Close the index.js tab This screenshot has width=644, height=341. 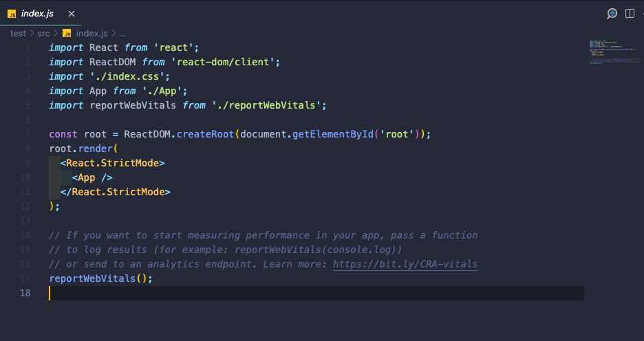pos(72,14)
